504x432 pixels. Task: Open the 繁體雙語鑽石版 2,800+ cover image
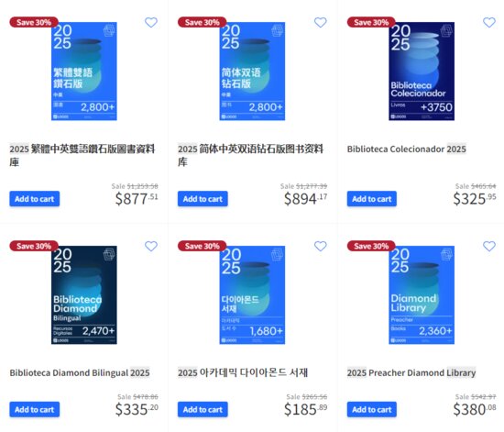(84, 72)
